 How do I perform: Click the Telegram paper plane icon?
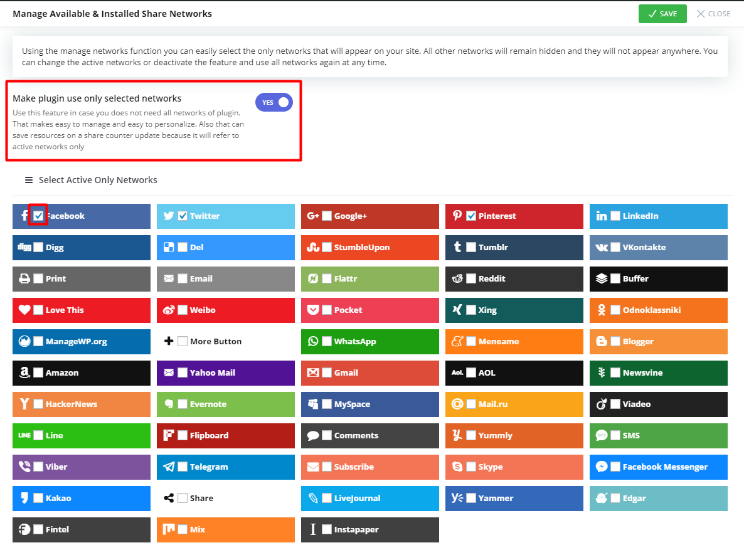[169, 467]
